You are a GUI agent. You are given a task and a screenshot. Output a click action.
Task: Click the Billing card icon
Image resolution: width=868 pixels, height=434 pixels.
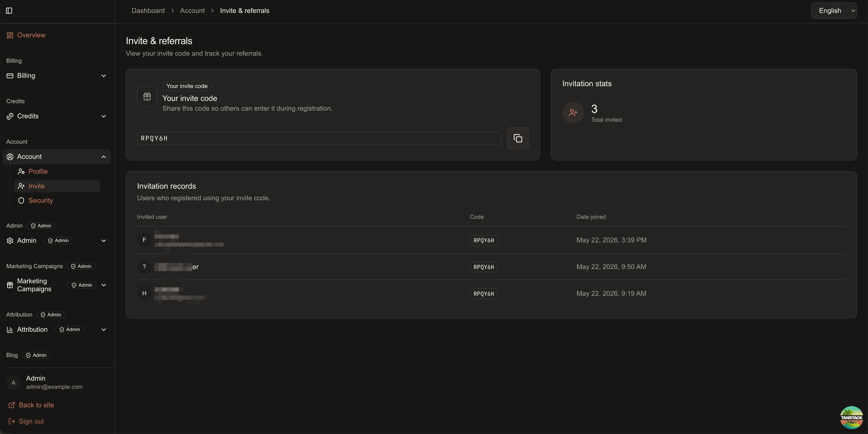[x=10, y=76]
